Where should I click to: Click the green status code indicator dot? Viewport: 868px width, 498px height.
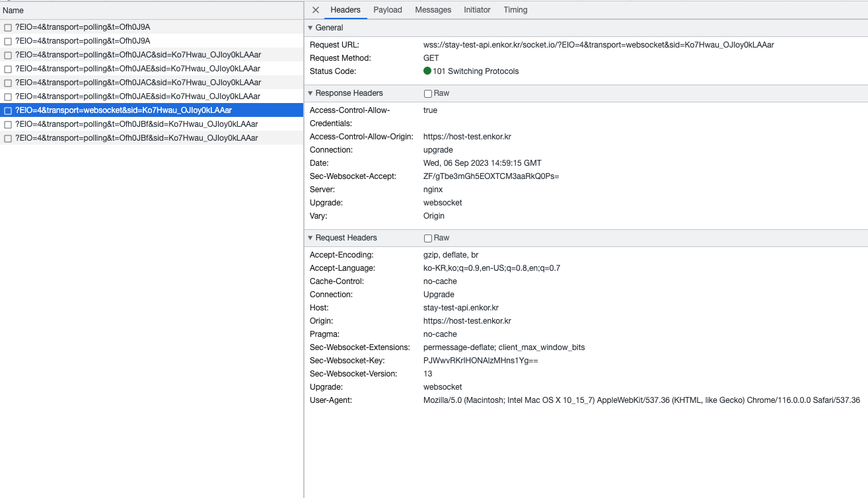point(427,71)
